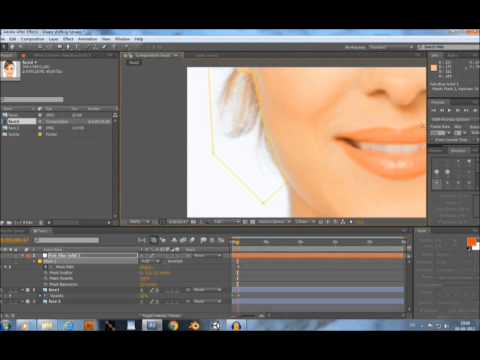This screenshot has width=480, height=360.
Task: Open Blender from the taskbar
Action: tap(194, 325)
